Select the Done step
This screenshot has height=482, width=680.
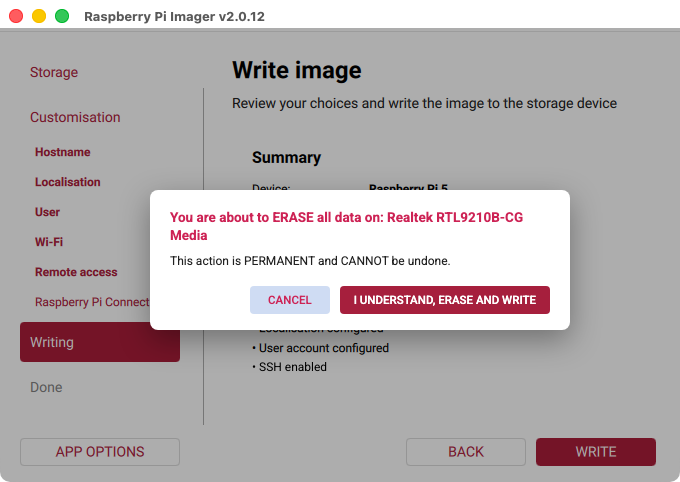[x=46, y=387]
